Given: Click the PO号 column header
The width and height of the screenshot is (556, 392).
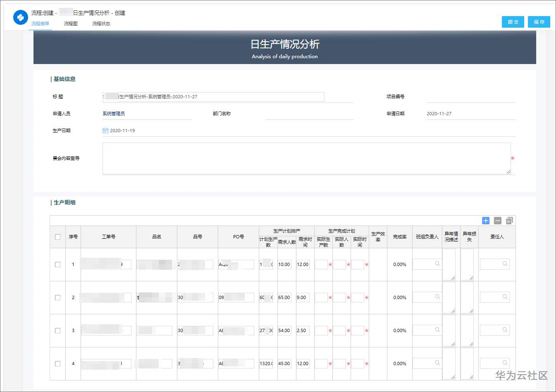Looking at the screenshot, I should point(239,237).
